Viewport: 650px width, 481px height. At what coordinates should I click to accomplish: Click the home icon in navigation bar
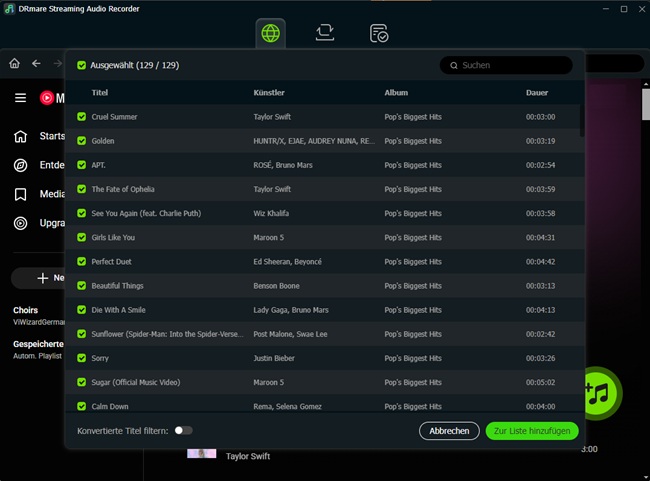pyautogui.click(x=15, y=63)
